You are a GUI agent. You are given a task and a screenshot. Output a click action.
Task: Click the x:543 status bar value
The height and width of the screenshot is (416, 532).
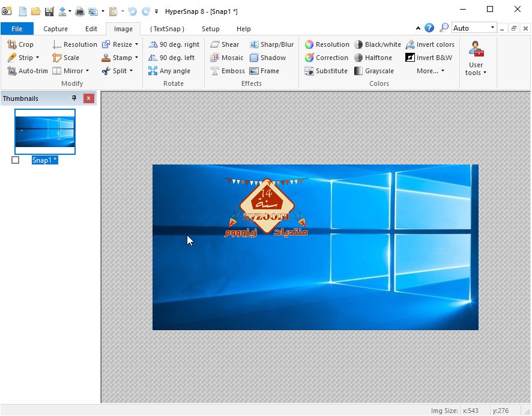470,411
